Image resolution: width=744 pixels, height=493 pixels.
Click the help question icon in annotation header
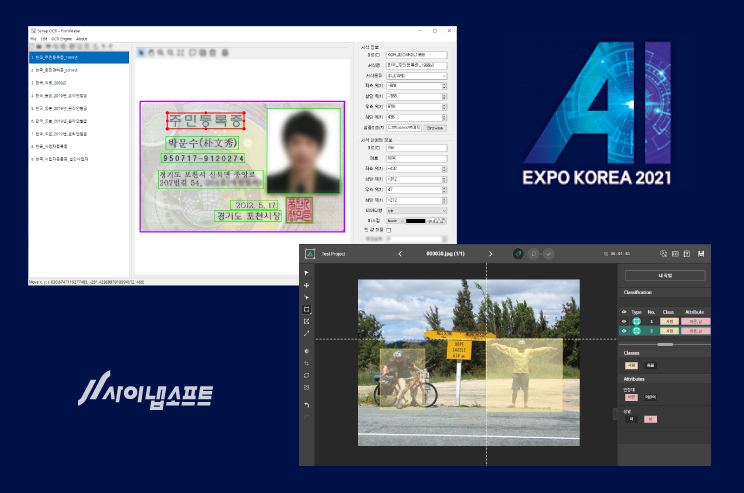(x=687, y=254)
